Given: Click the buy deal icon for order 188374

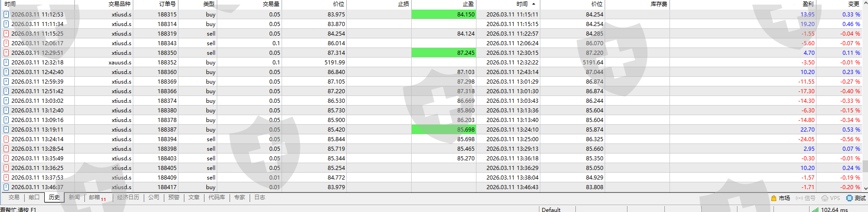Looking at the screenshot, I should tap(6, 101).
